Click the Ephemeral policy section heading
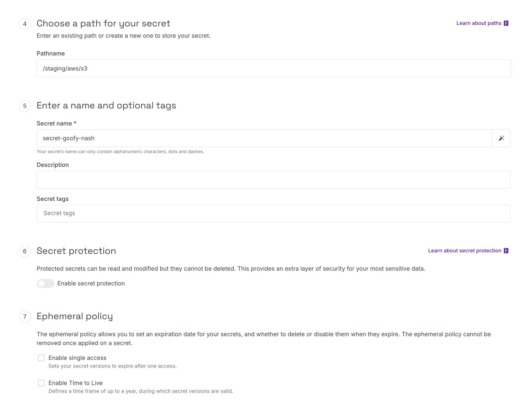 [75, 316]
